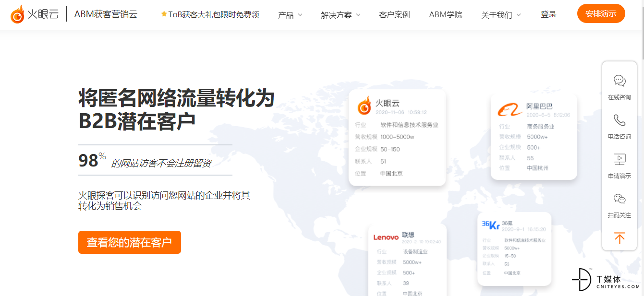
Task: Click the 1000~5000w revenue value on 火眼云 card
Action: [397, 137]
